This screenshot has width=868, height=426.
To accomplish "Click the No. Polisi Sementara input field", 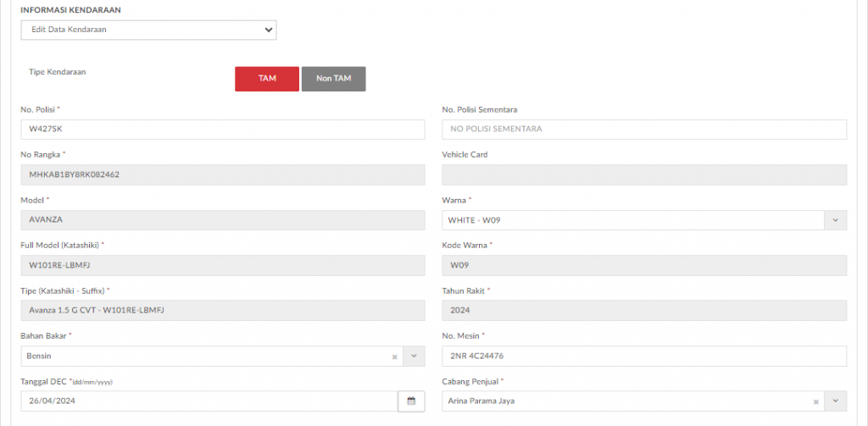I will pyautogui.click(x=644, y=130).
